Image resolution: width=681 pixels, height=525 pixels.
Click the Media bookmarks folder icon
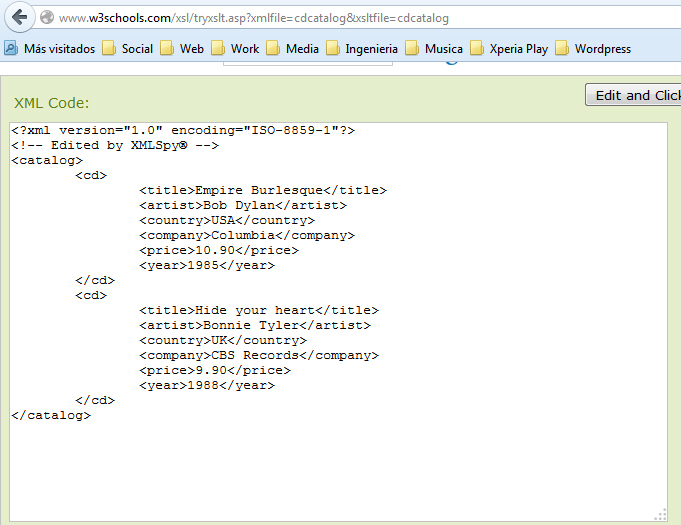click(273, 48)
